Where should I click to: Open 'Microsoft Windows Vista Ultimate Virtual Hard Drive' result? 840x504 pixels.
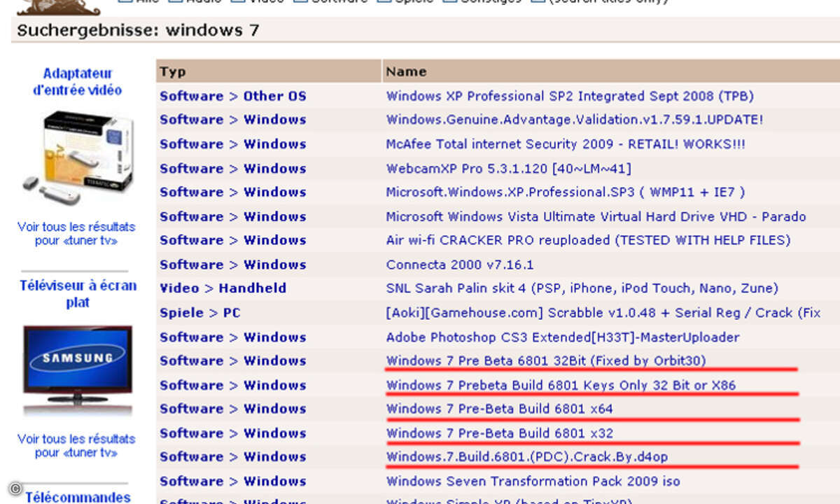pyautogui.click(x=596, y=216)
